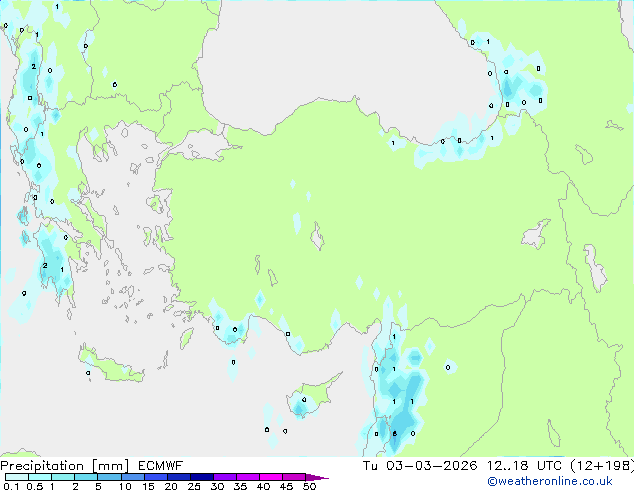Click the 0.5–1 mm legend swatch
This screenshot has height=490, width=634.
pos(40,477)
